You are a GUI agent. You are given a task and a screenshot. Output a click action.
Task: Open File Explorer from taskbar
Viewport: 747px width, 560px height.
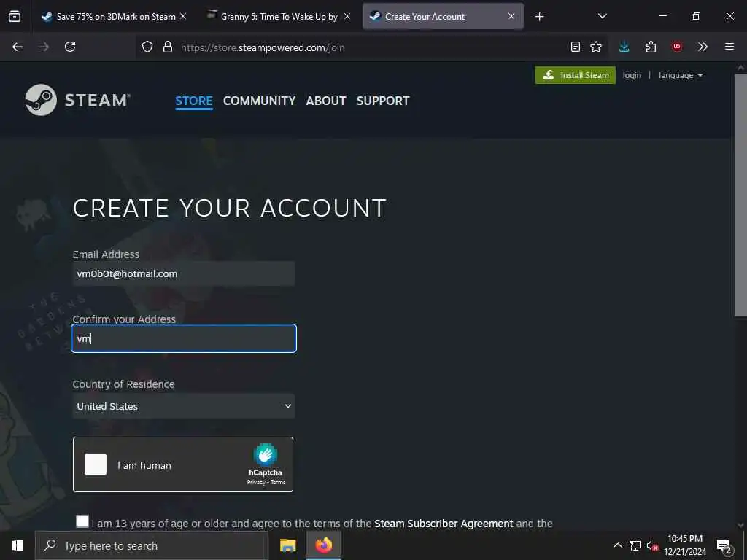(287, 545)
